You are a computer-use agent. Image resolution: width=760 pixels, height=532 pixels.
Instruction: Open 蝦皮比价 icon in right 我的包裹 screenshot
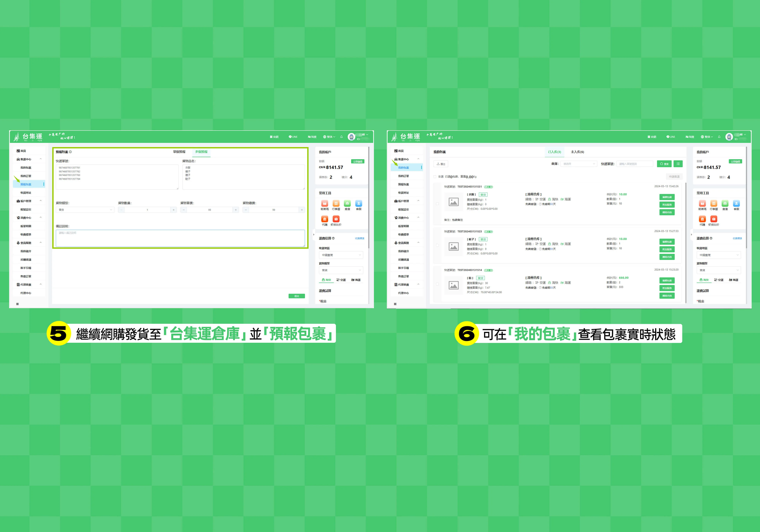tap(714, 219)
